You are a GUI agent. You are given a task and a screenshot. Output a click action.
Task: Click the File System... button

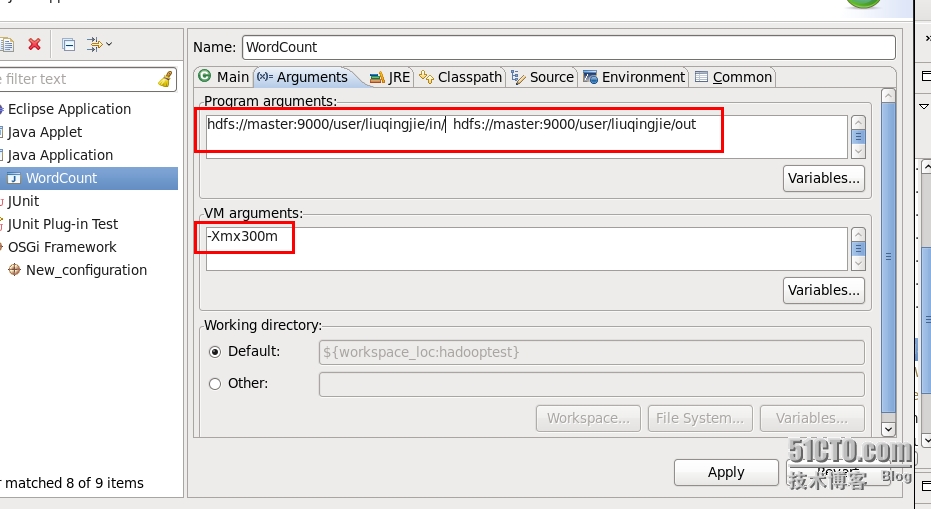tap(700, 419)
